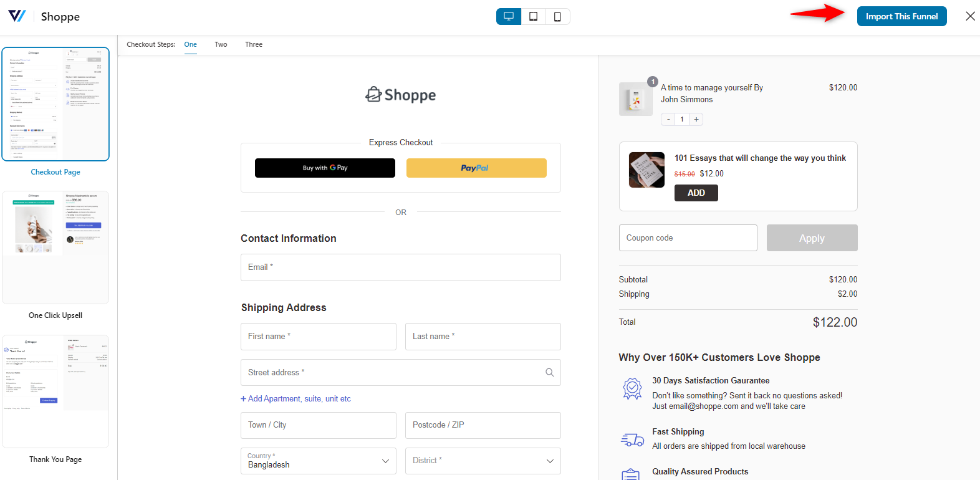Close the funnel preview with X
The width and height of the screenshot is (980, 480).
pyautogui.click(x=970, y=16)
